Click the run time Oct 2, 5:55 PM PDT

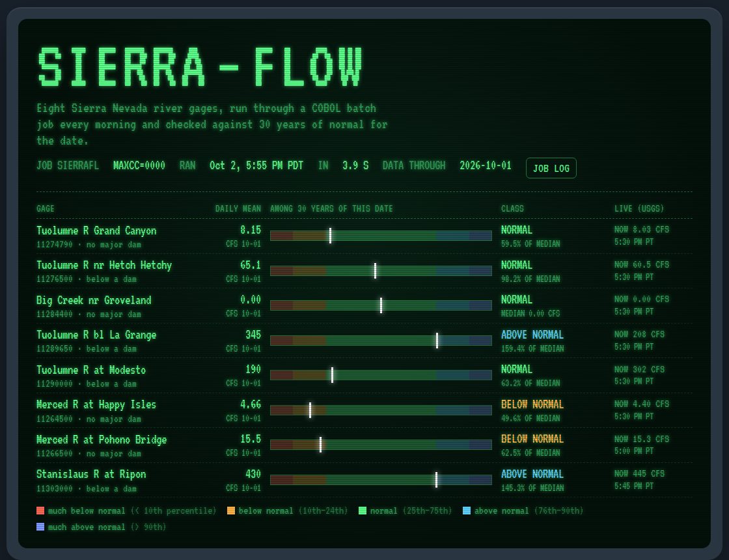click(256, 165)
